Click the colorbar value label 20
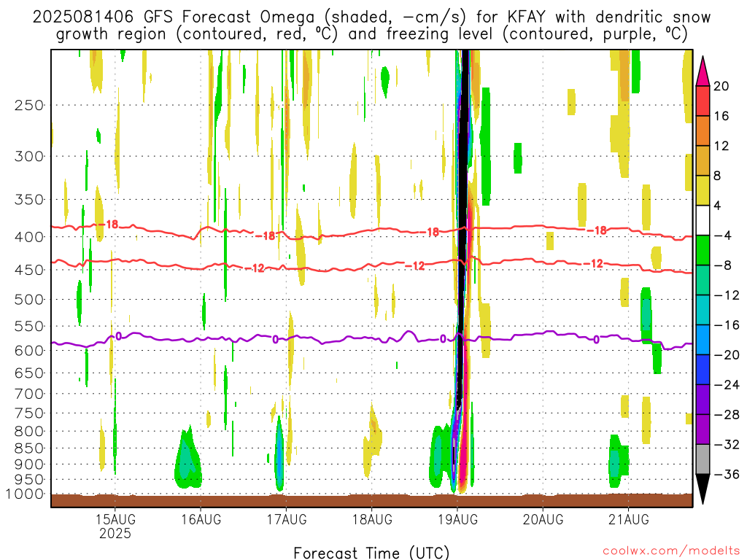 click(x=721, y=86)
